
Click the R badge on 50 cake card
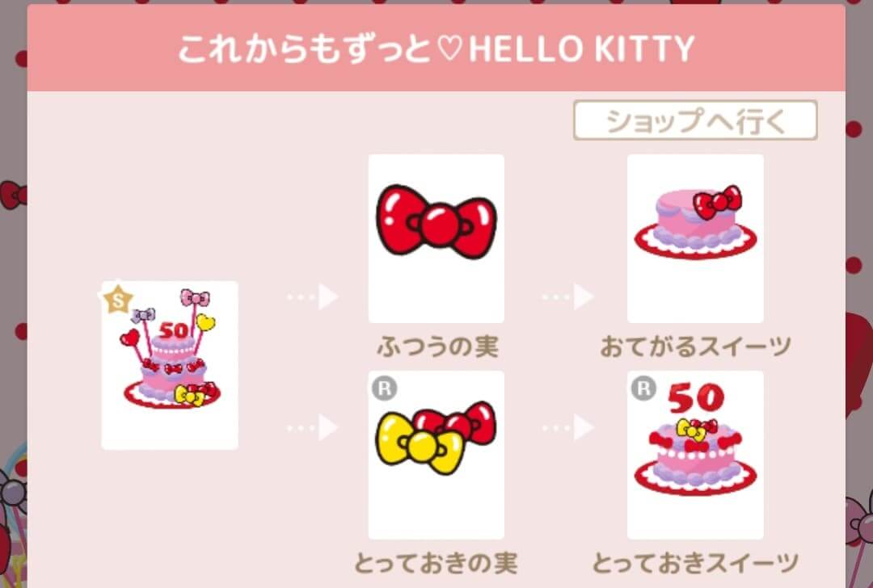643,388
